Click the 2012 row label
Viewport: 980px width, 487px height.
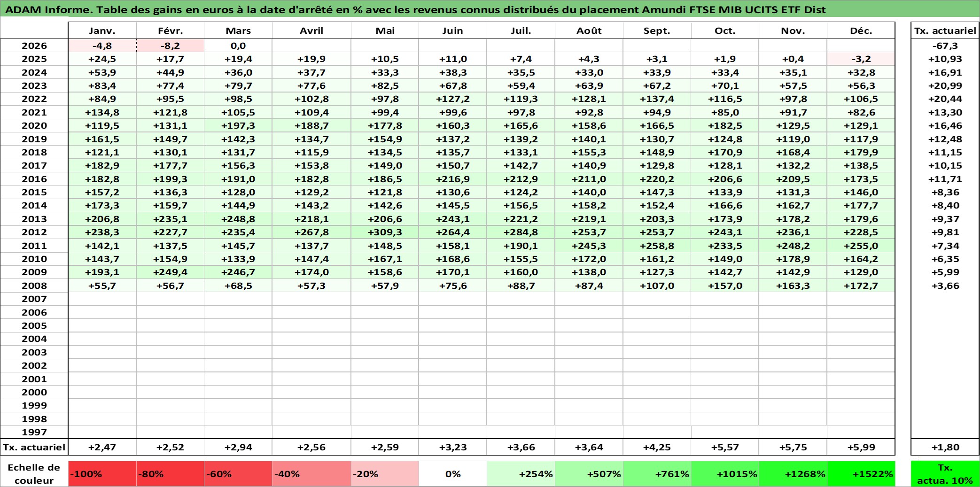click(34, 232)
